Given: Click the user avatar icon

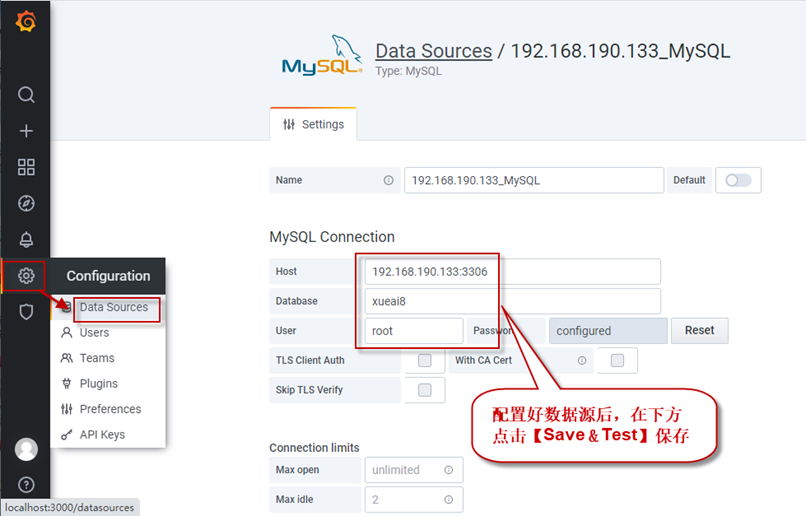Looking at the screenshot, I should (x=26, y=450).
